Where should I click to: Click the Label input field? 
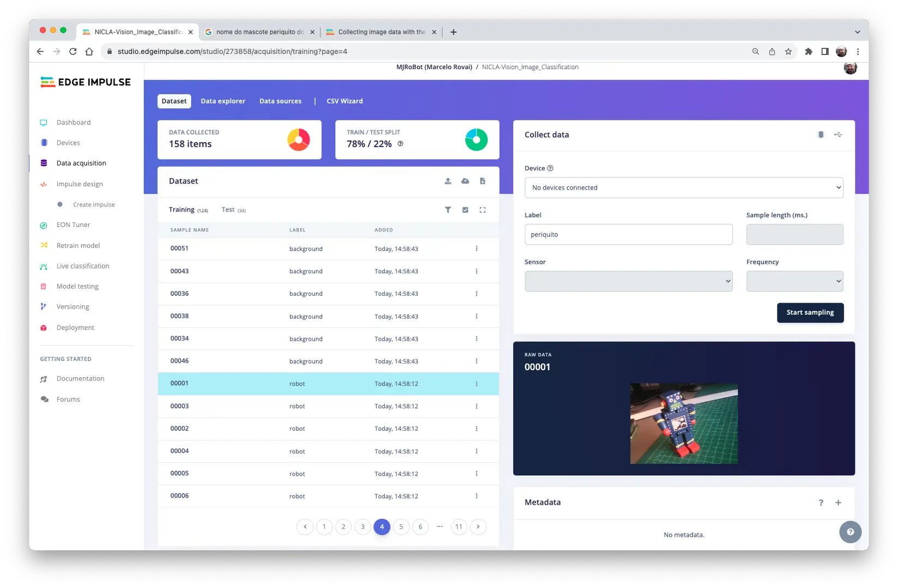(628, 235)
